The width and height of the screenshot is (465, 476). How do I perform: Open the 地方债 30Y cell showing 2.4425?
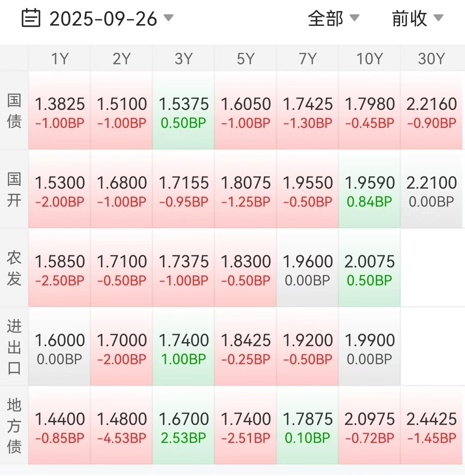pyautogui.click(x=431, y=425)
